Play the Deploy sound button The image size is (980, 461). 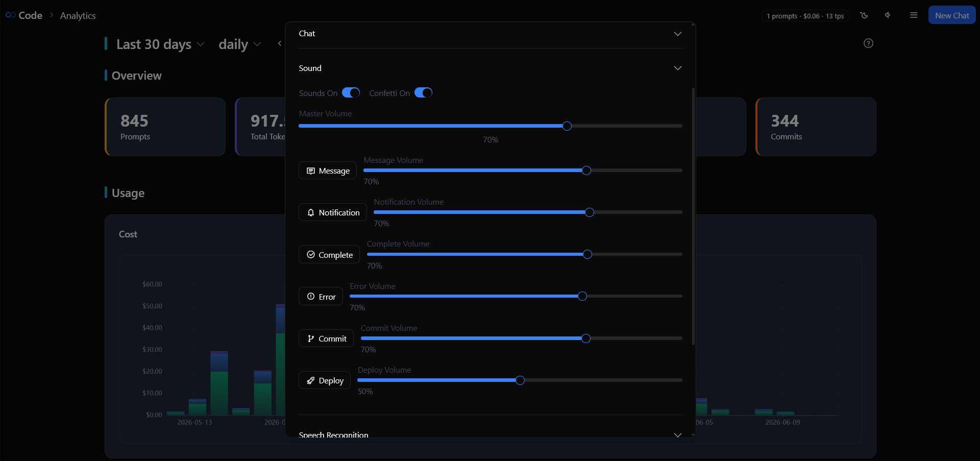(325, 380)
